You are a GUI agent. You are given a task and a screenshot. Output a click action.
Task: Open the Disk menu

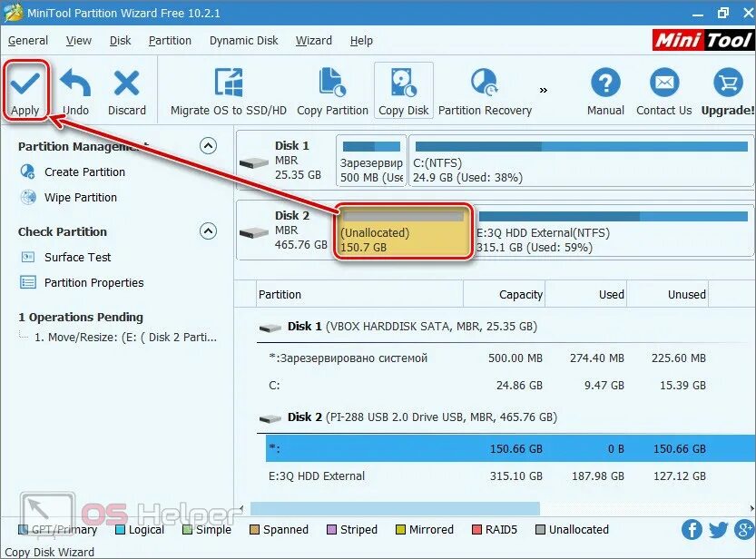click(x=120, y=41)
